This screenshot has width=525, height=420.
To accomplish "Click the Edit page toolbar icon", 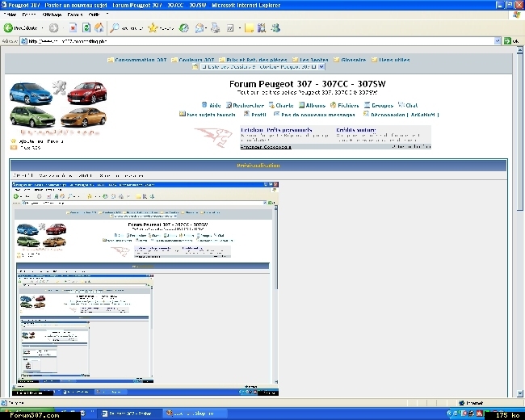I will point(230,28).
